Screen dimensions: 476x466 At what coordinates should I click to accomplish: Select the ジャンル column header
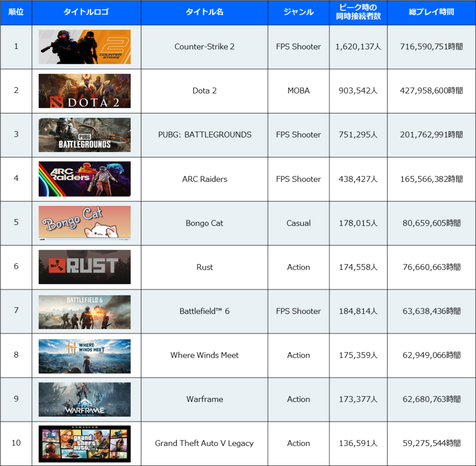point(298,12)
